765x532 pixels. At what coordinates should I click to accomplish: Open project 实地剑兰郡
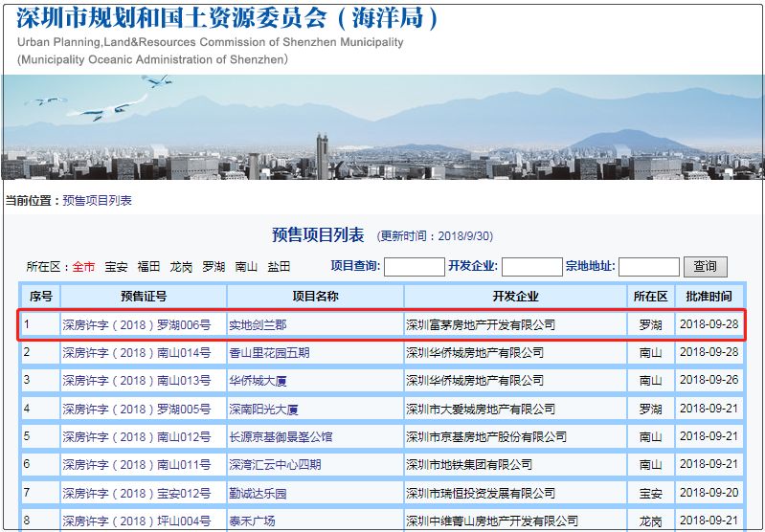coord(257,325)
